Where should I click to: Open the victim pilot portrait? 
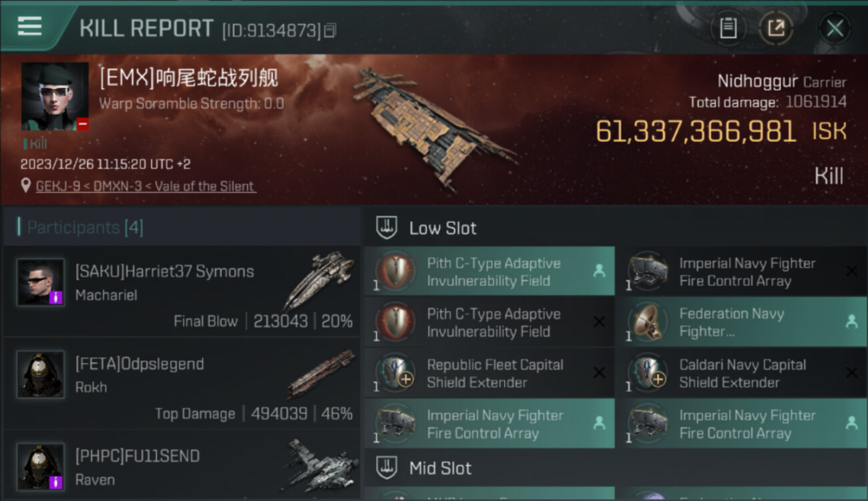pos(55,96)
